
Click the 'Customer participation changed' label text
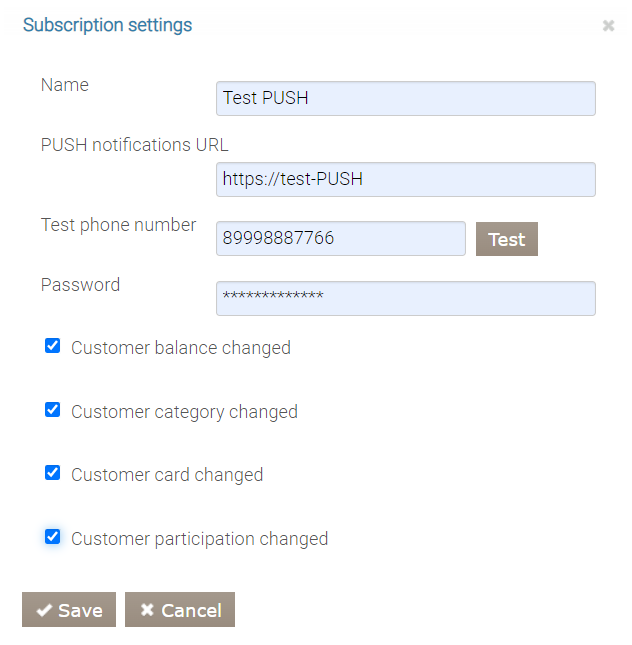click(199, 539)
